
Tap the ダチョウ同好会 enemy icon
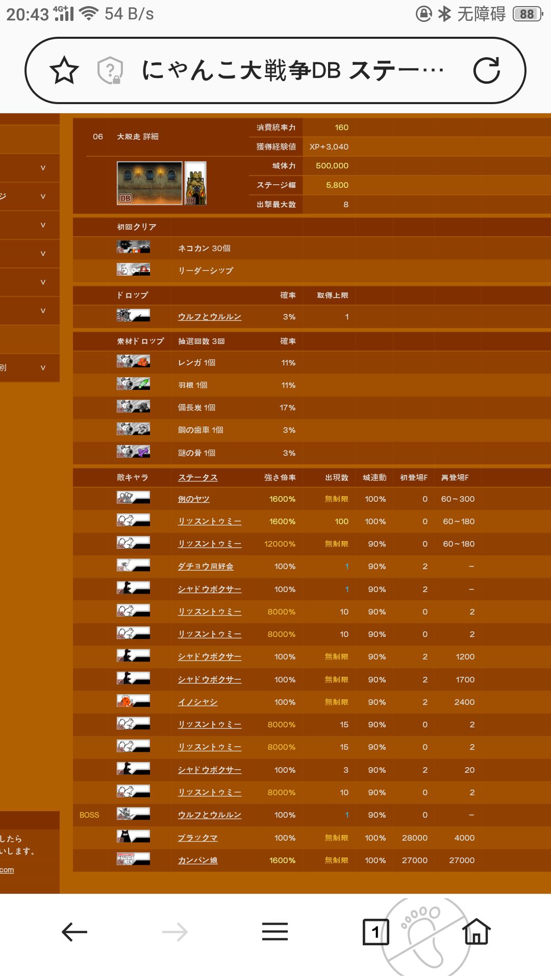pos(133,566)
